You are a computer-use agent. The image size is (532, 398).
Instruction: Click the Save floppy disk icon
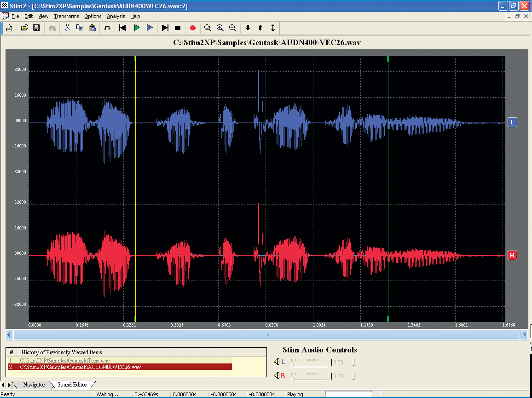click(x=36, y=28)
